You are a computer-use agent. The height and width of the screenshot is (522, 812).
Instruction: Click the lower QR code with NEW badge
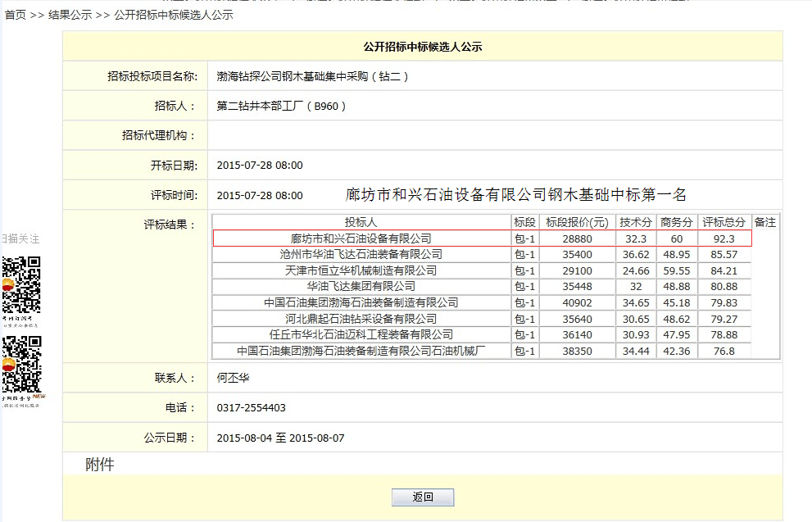point(22,365)
